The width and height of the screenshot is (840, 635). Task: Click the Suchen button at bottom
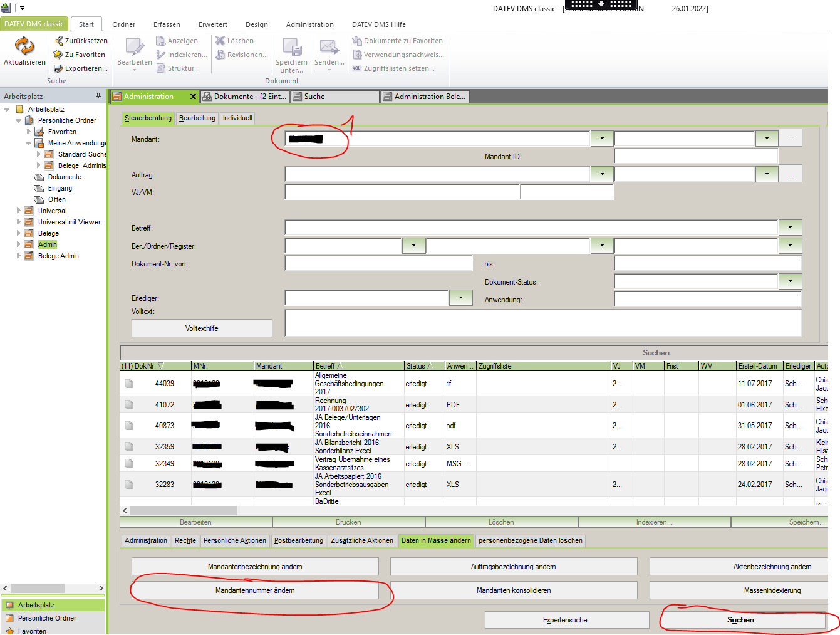tap(742, 620)
